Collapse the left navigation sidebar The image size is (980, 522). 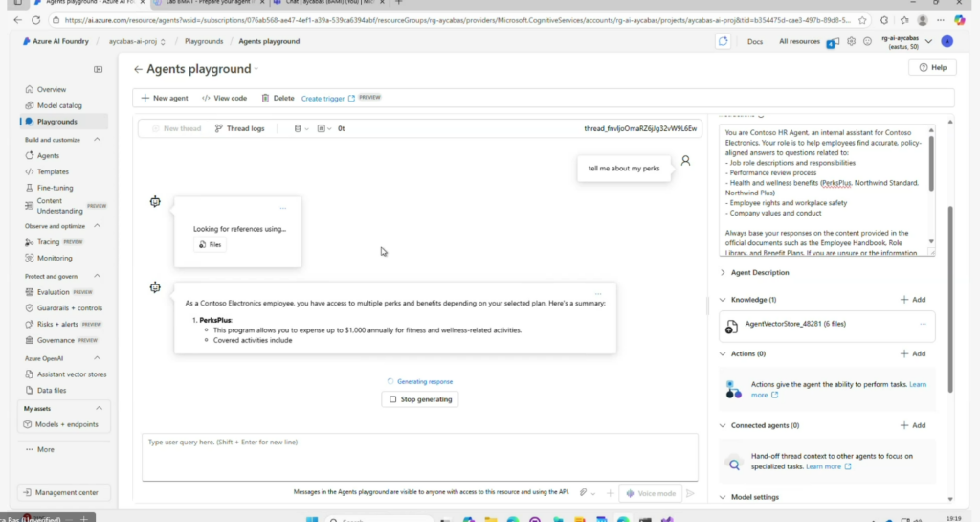(99, 69)
